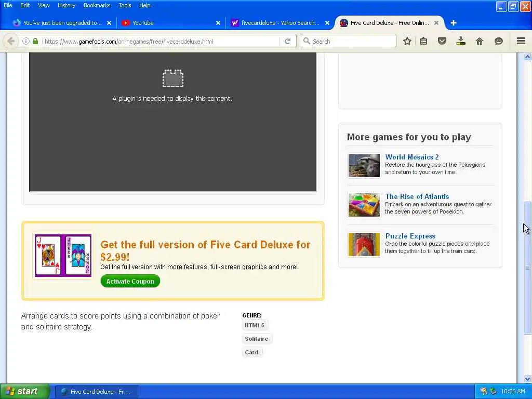The height and width of the screenshot is (399, 532).
Task: Reload the page with the refresh icon
Action: tap(288, 41)
